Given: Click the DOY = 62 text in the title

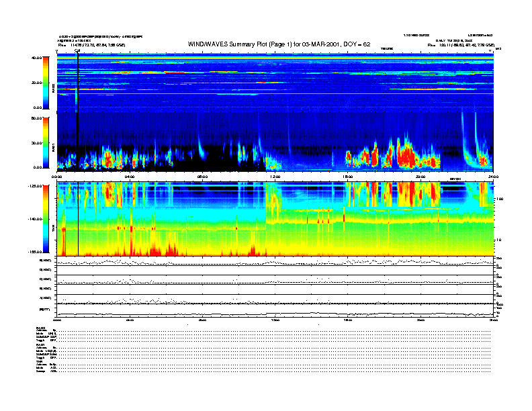Looking at the screenshot, I should [x=357, y=44].
